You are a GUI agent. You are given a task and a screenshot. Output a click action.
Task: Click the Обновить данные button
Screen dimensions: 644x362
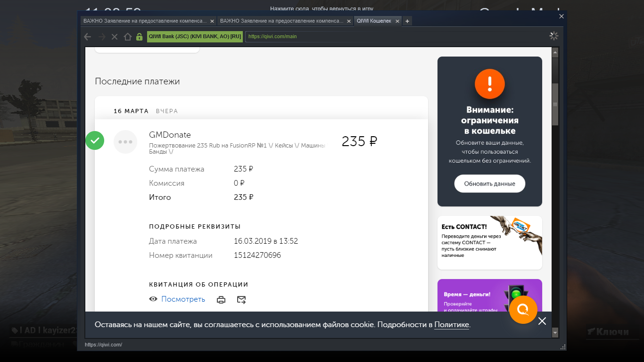pyautogui.click(x=490, y=183)
